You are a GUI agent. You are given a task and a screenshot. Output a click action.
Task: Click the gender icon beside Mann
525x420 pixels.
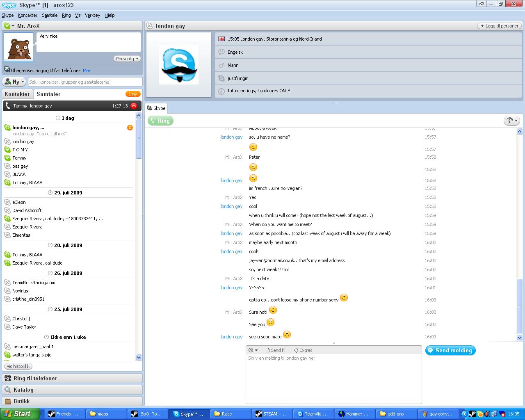pos(221,65)
